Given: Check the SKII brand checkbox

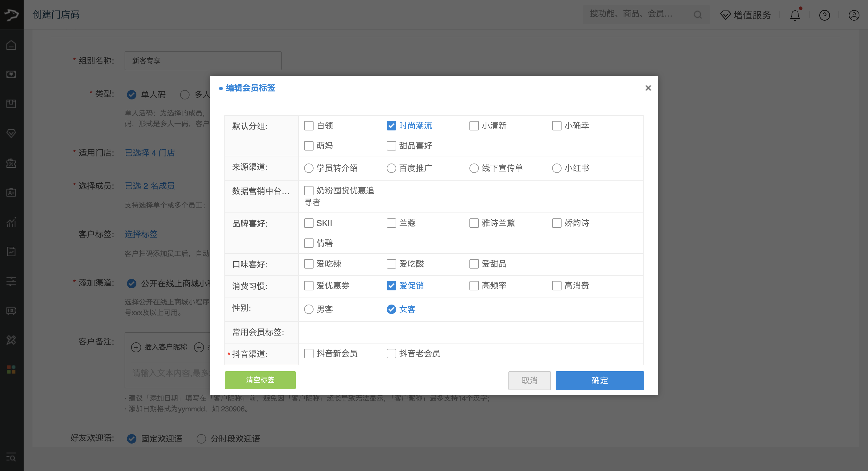Looking at the screenshot, I should point(309,223).
